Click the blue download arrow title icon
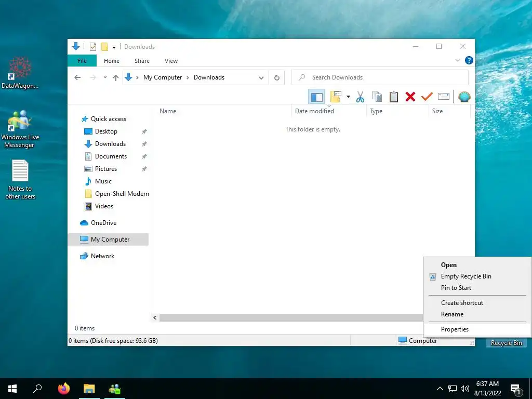 coord(76,46)
